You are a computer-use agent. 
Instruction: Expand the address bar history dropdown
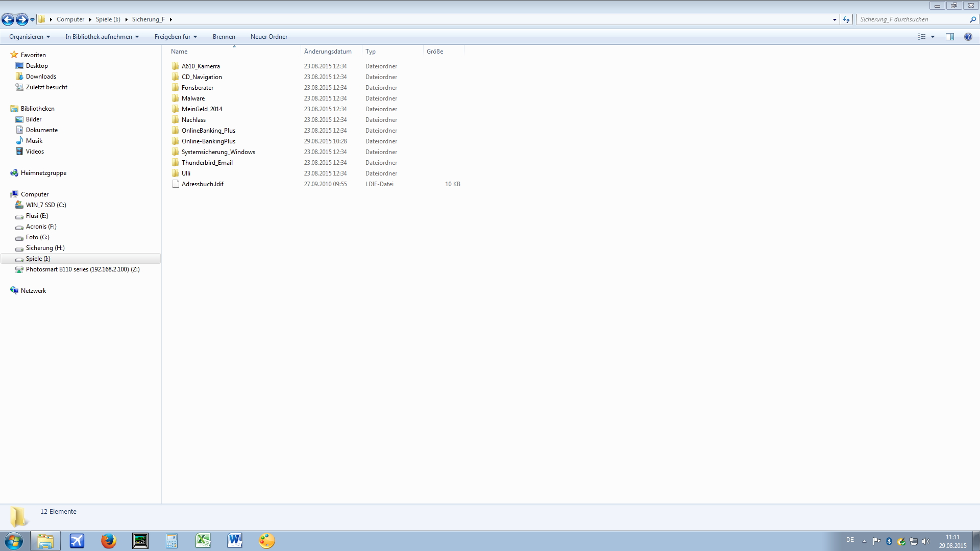pyautogui.click(x=835, y=19)
